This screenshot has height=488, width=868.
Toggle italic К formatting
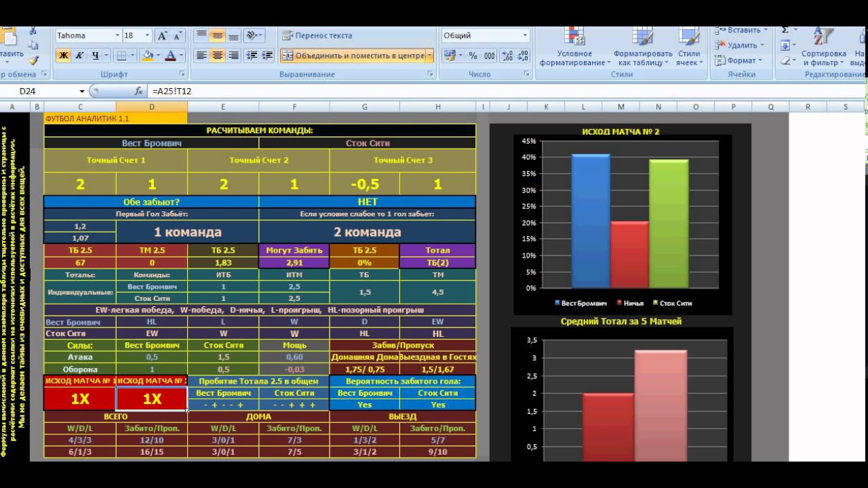[79, 56]
